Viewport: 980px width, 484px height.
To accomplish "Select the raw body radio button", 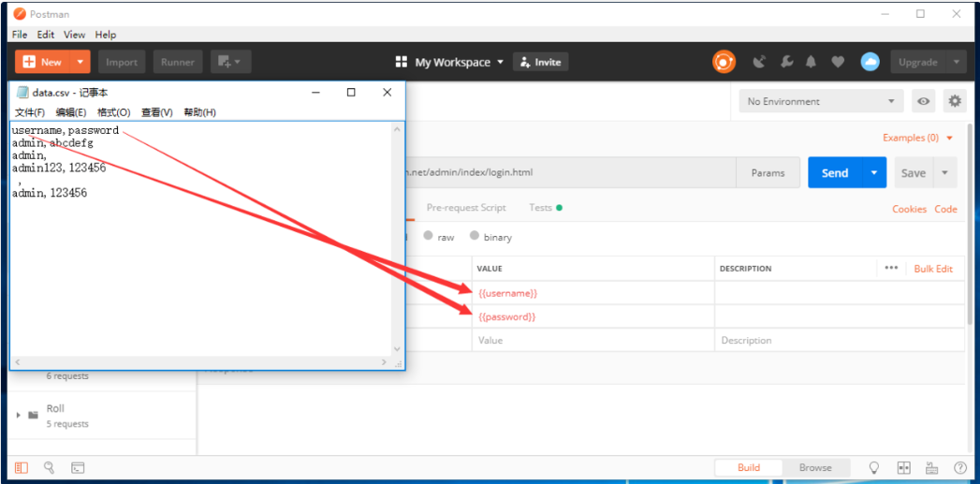I will (x=428, y=236).
